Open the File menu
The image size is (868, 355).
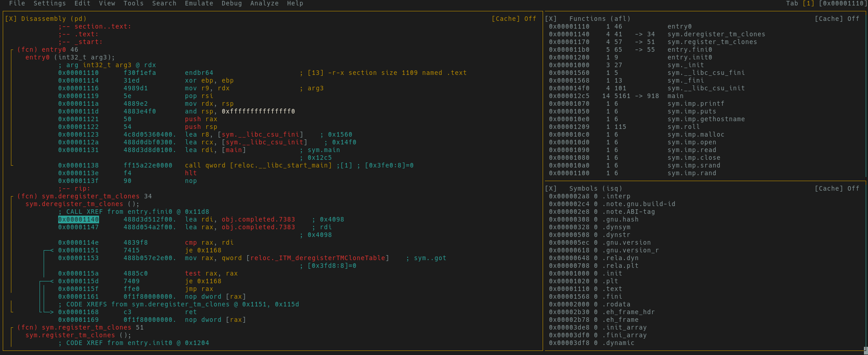(x=17, y=3)
